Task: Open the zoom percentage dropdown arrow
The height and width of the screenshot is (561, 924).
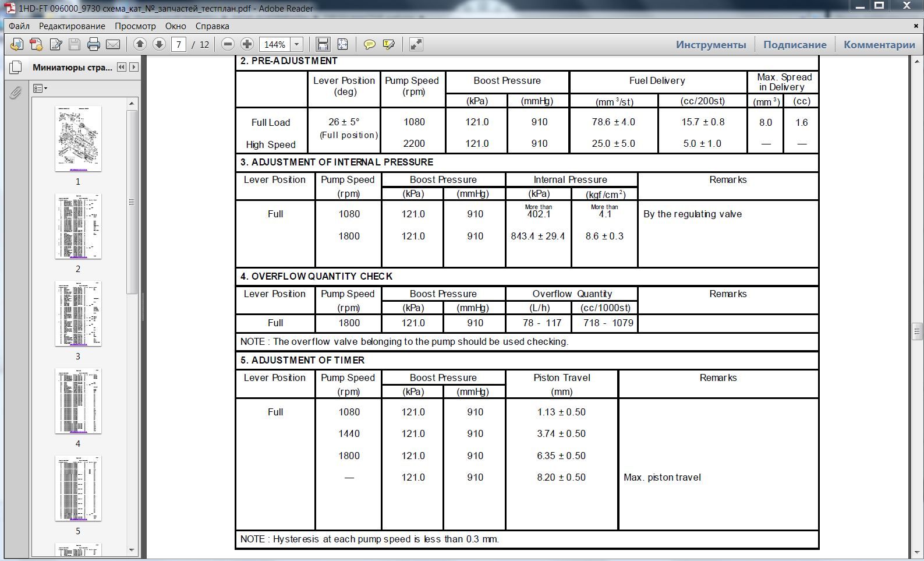Action: pos(296,44)
